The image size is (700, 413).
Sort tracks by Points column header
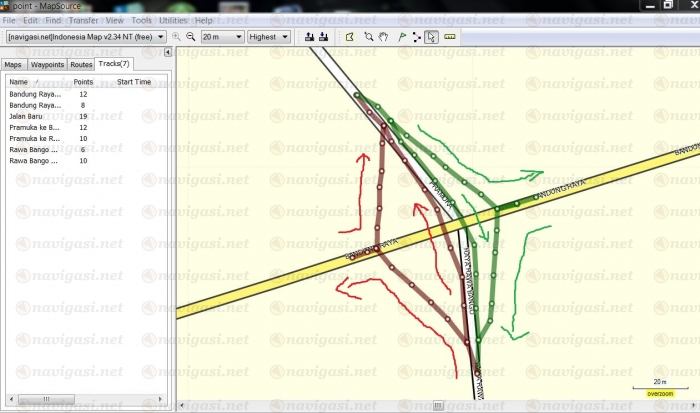[83, 82]
